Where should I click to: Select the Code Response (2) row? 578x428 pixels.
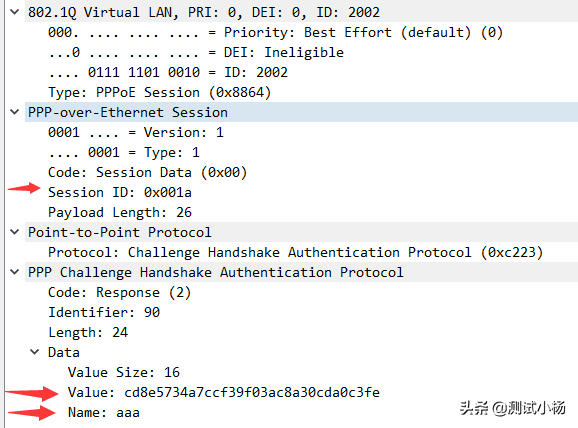tap(119, 292)
